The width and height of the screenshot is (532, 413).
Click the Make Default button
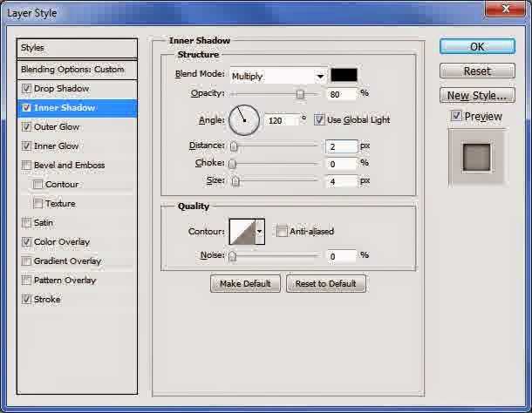[x=245, y=283]
